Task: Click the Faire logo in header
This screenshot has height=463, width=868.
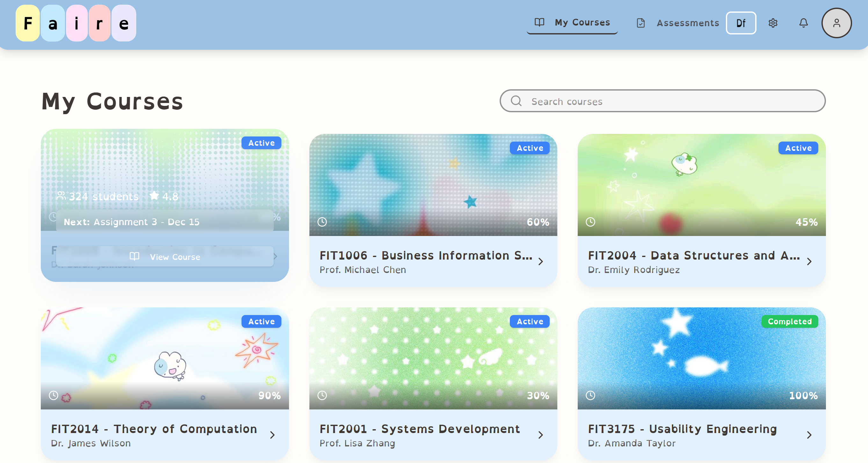Action: coord(76,23)
